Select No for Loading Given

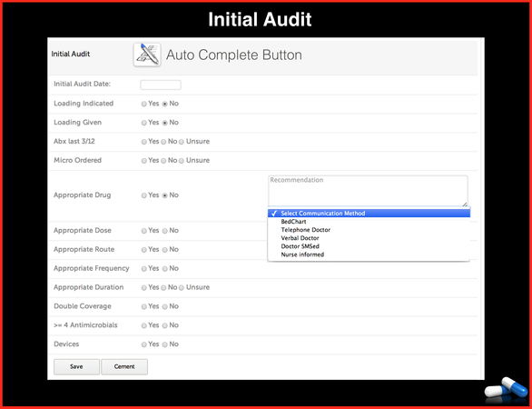pyautogui.click(x=165, y=123)
